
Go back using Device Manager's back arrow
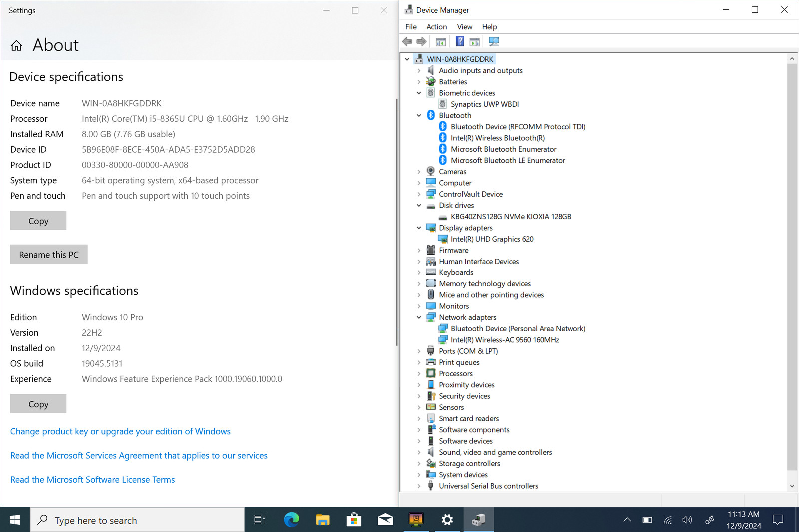(407, 42)
